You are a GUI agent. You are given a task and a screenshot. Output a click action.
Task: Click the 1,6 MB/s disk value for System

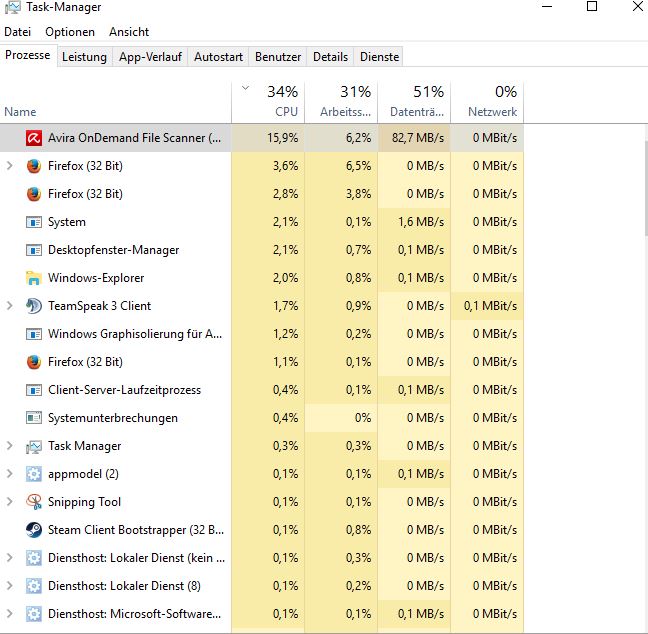pos(421,222)
